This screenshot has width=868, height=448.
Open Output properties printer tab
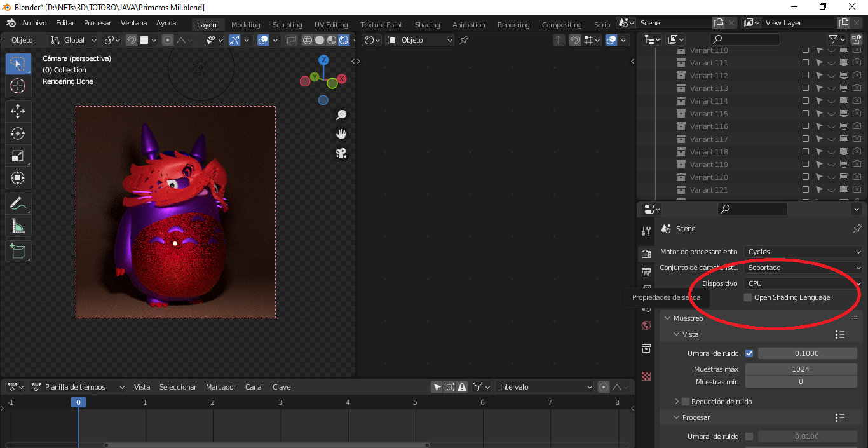pyautogui.click(x=646, y=272)
